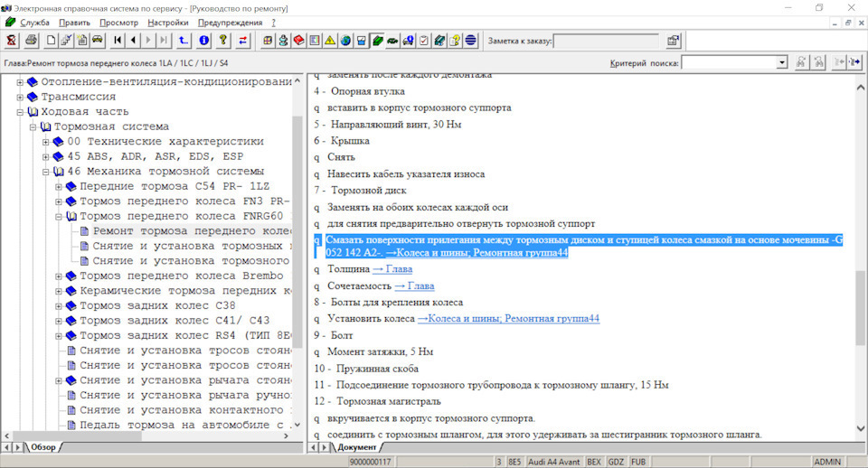Expand '45 ABS, ADR, ASR, EDS, ESP' node
Screen dimensions: 868x468
point(46,156)
